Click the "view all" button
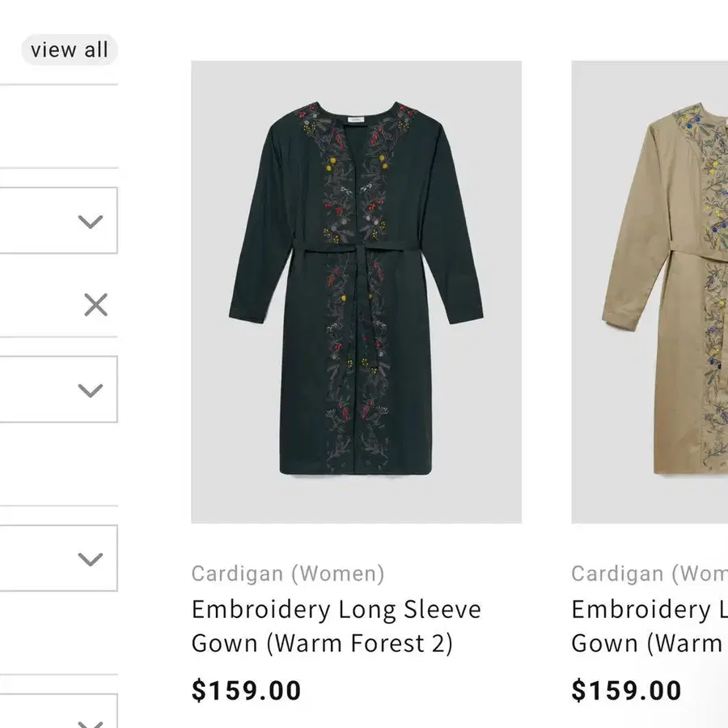The image size is (728, 728). click(x=70, y=50)
